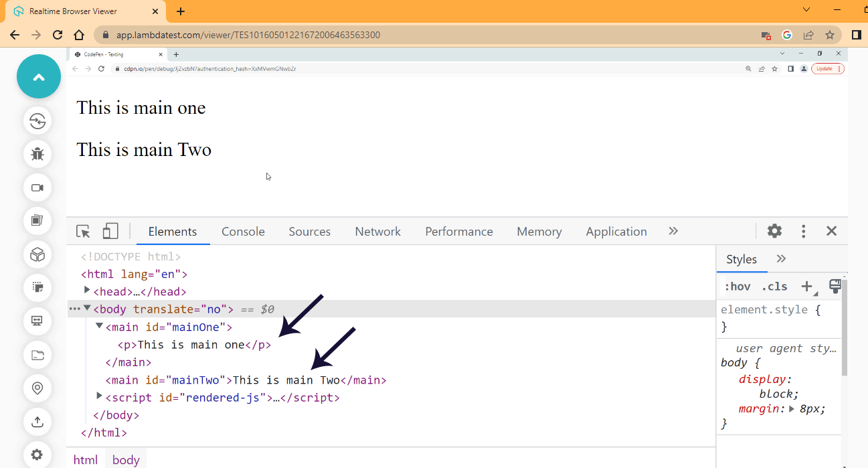
Task: Click the bug report icon in the sidebar
Action: point(37,154)
